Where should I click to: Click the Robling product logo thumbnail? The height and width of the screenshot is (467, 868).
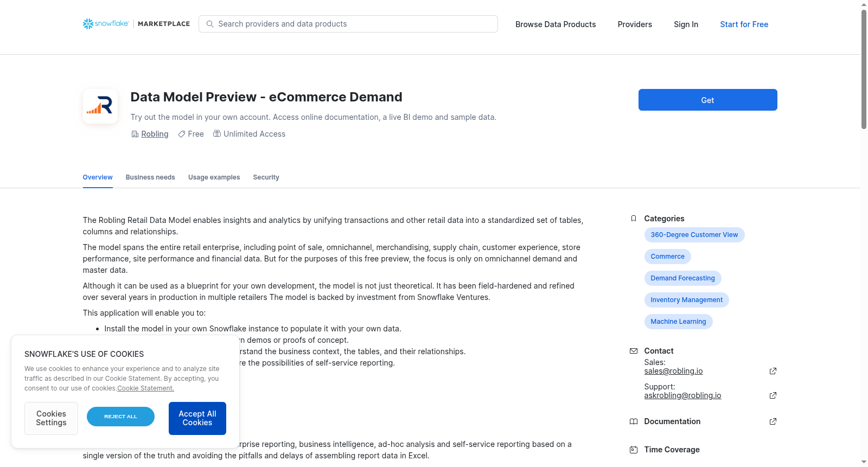(x=100, y=106)
